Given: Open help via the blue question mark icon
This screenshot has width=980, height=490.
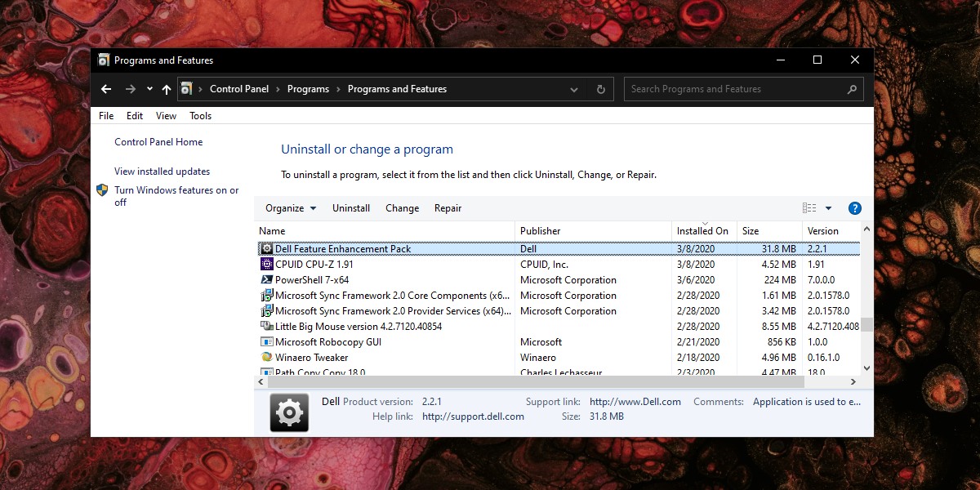Looking at the screenshot, I should point(854,208).
